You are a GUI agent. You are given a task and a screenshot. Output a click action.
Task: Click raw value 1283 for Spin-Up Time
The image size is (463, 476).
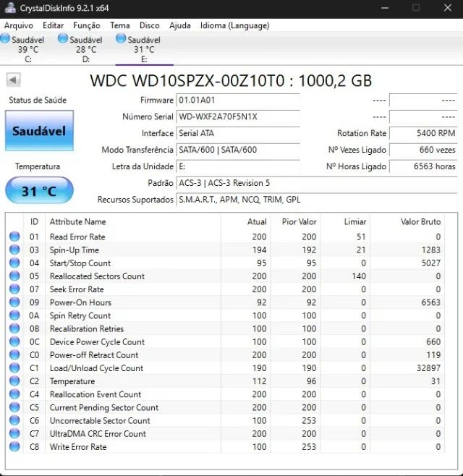(431, 250)
